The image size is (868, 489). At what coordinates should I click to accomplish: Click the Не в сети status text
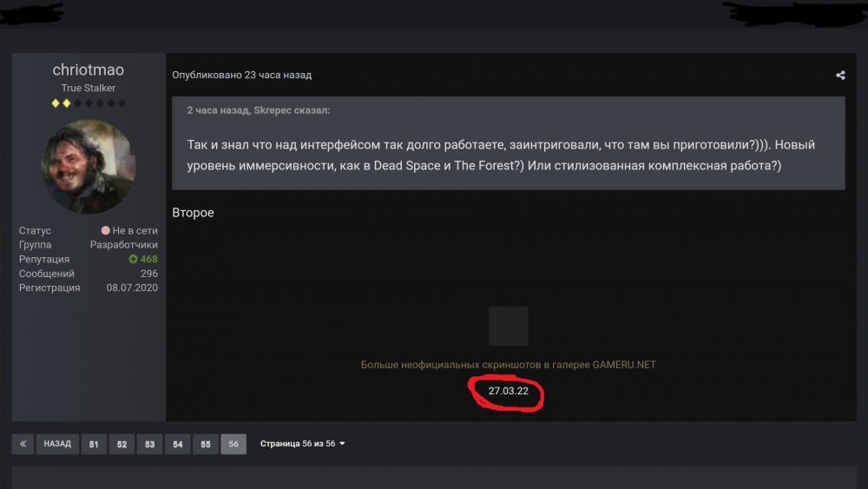(135, 230)
